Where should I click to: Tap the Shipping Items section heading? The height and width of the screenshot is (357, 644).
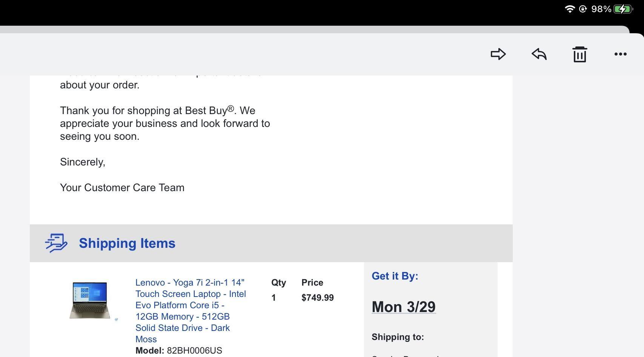[127, 243]
